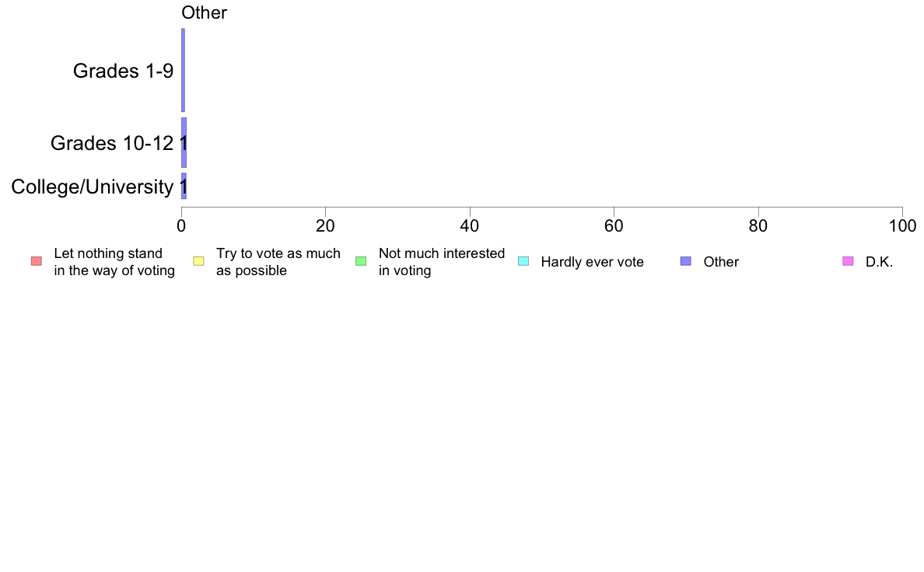Click the 20 tick label on axis
This screenshot has width=924, height=572.
(x=325, y=226)
